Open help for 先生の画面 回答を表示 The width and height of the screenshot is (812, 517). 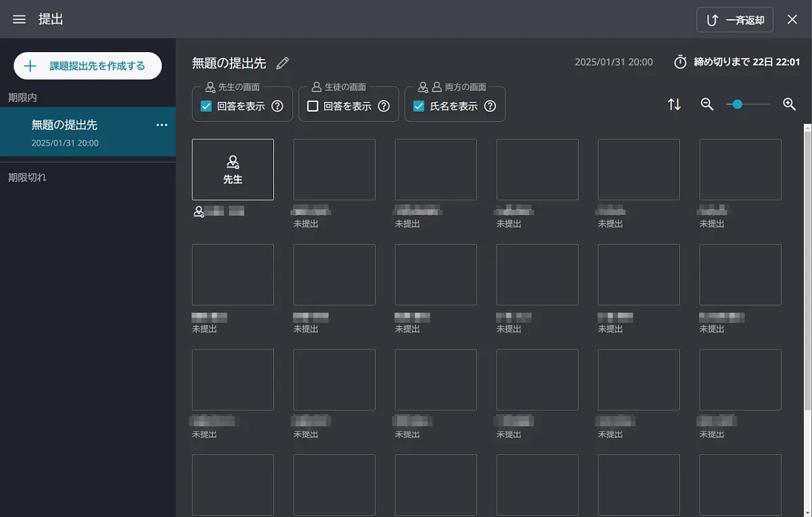point(277,105)
